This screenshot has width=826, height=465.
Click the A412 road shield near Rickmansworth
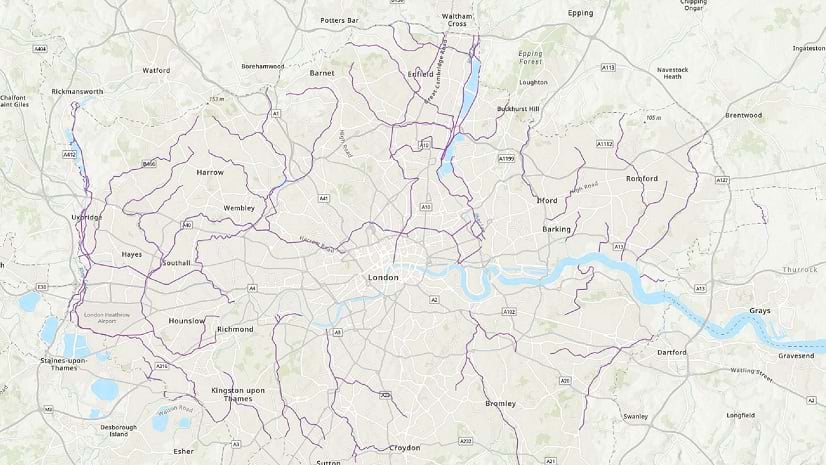click(x=70, y=155)
